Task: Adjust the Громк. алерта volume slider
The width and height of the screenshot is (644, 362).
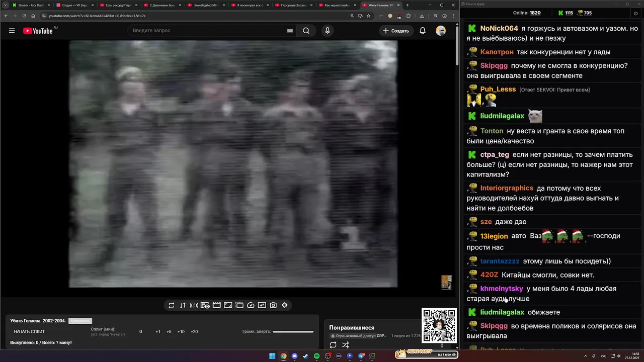Action: 293,332
